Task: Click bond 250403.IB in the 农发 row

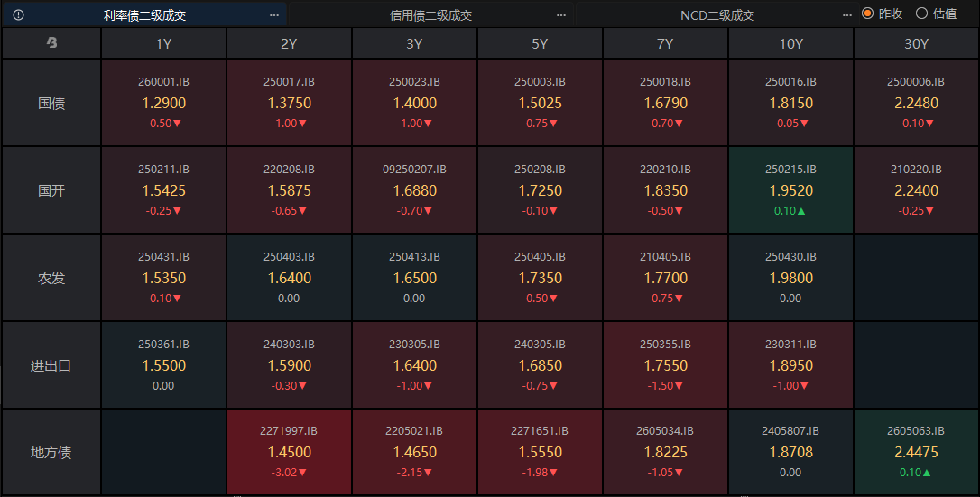Action: pos(289,278)
